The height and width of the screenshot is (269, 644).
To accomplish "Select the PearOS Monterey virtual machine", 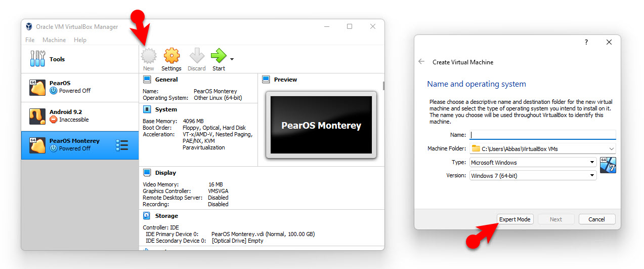I will coord(80,145).
